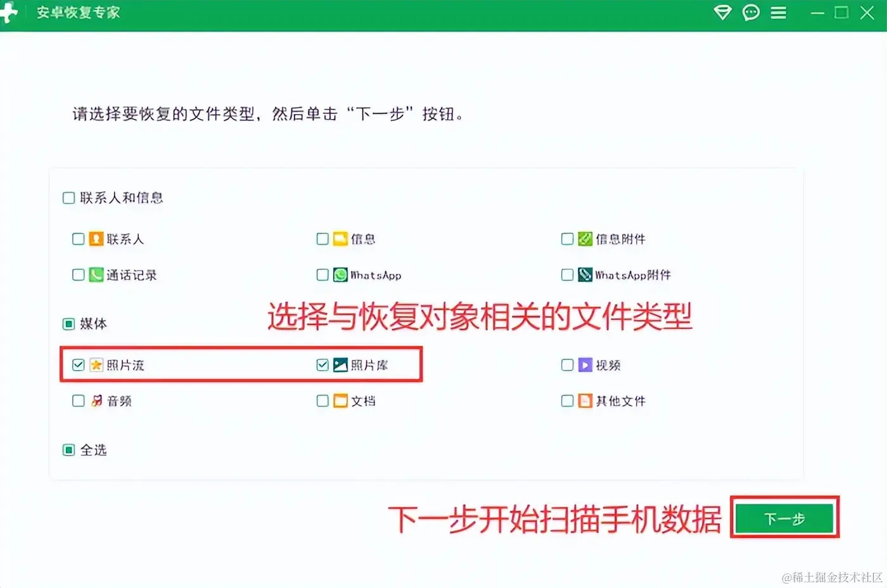The height and width of the screenshot is (588, 887).
Task: Click the 视频 label text
Action: pyautogui.click(x=608, y=366)
